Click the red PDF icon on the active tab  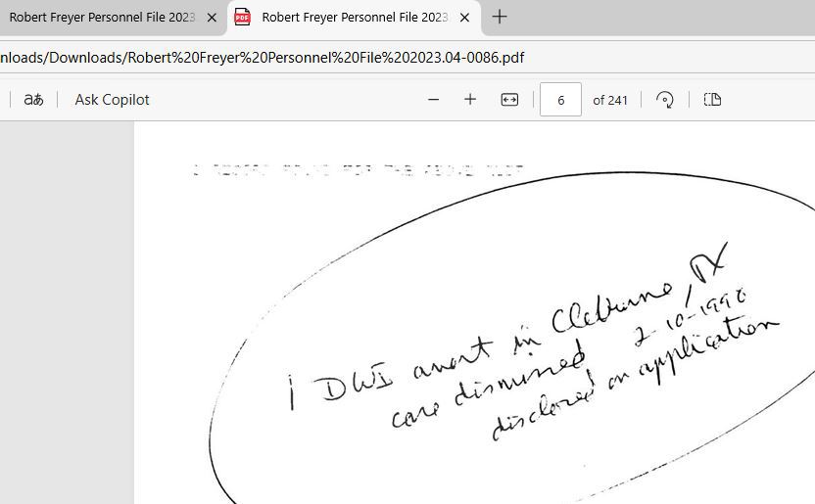point(242,18)
